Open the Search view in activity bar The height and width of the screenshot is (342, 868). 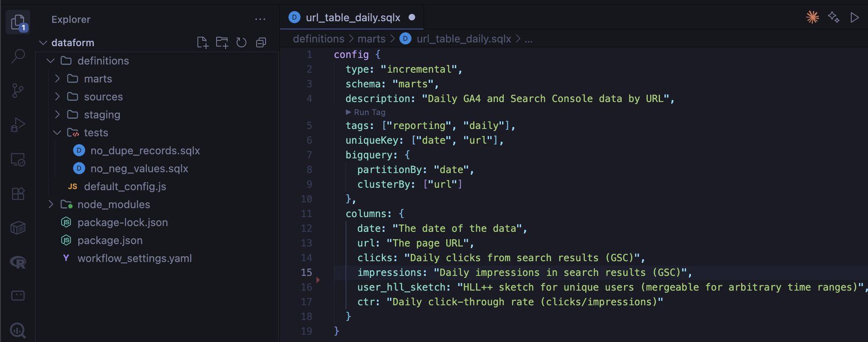(x=18, y=56)
